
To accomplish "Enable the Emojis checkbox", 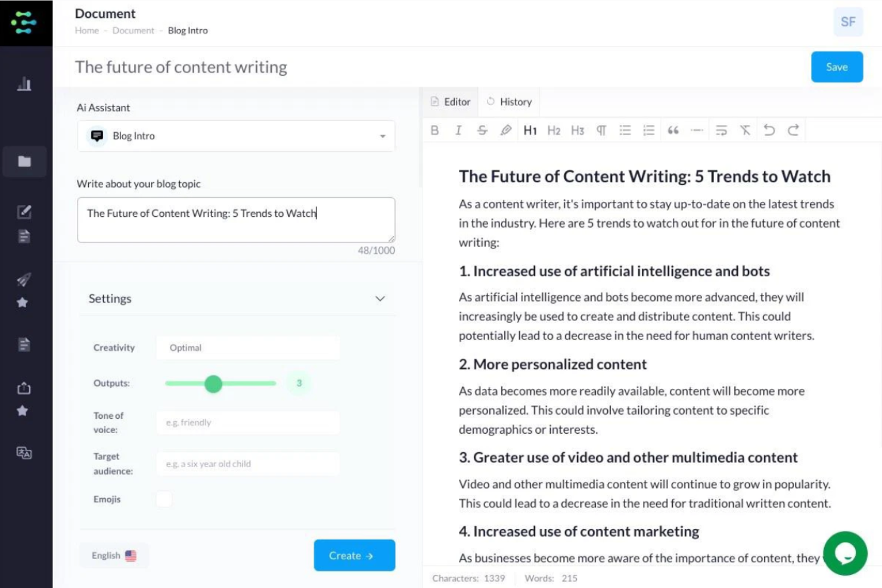I will pos(164,499).
